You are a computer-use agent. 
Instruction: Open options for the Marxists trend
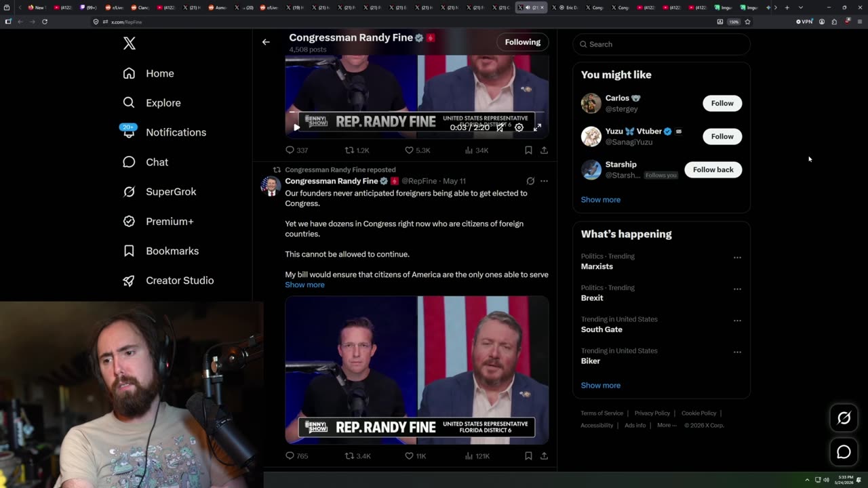pyautogui.click(x=737, y=258)
